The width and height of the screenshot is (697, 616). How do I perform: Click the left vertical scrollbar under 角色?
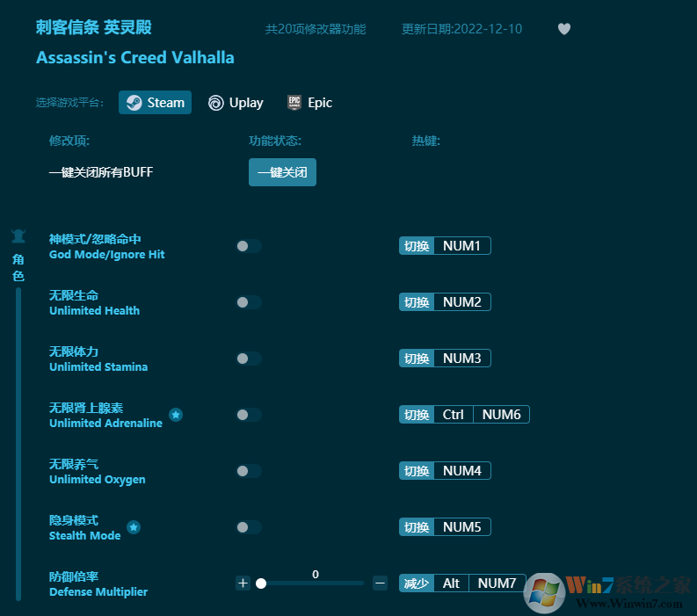pyautogui.click(x=18, y=444)
